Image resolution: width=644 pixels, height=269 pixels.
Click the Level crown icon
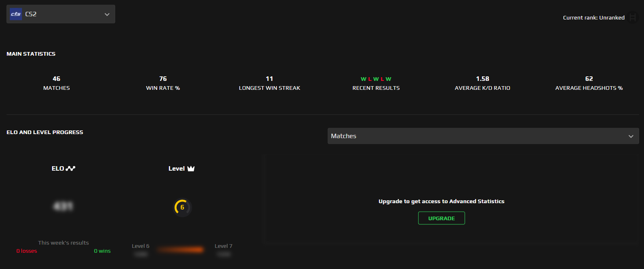pyautogui.click(x=191, y=169)
